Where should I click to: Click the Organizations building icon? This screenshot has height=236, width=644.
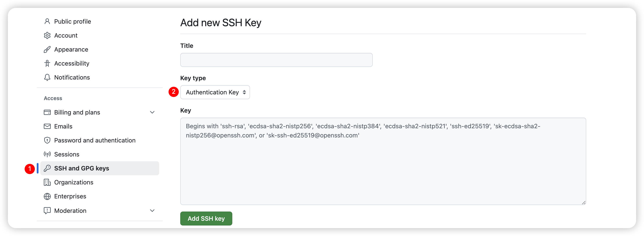point(47,182)
